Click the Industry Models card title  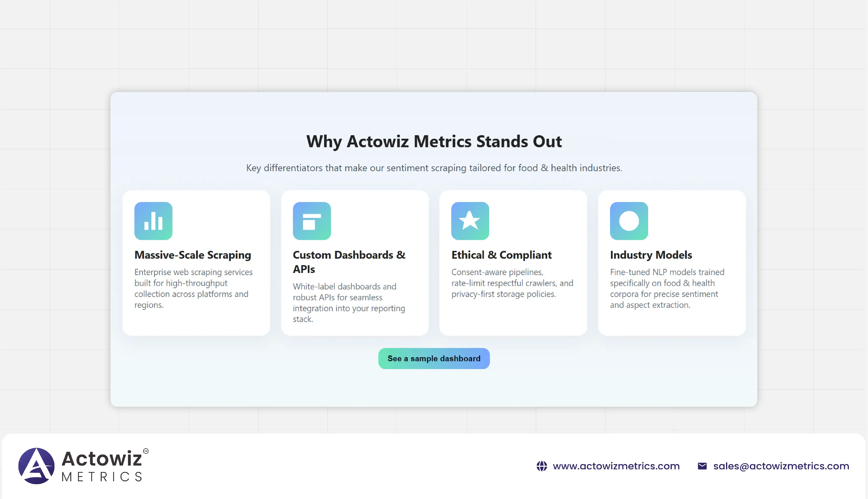click(651, 255)
